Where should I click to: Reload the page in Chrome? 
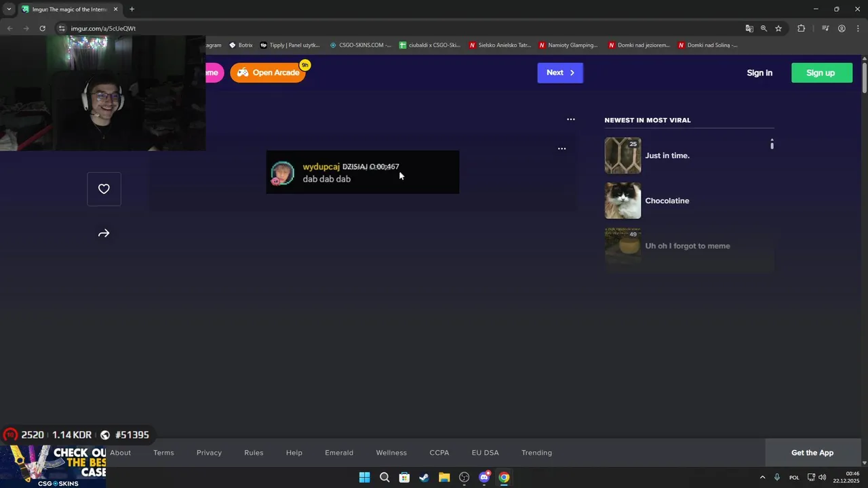[42, 28]
